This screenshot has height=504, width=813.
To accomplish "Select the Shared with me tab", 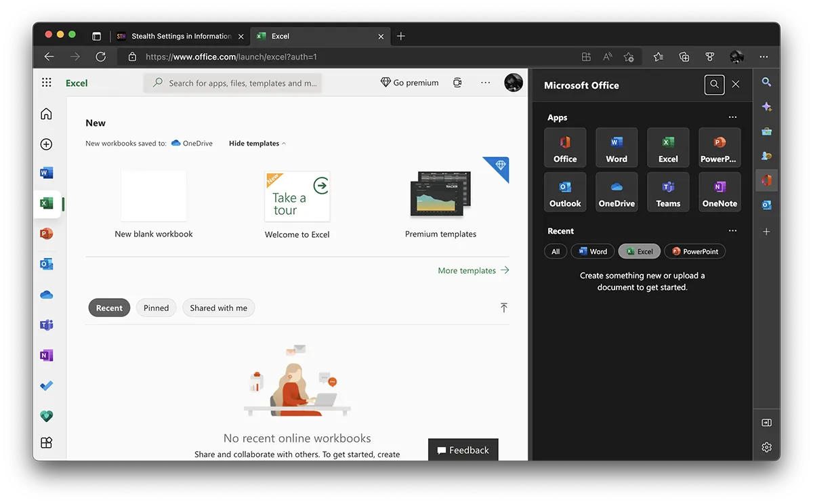I will [218, 308].
